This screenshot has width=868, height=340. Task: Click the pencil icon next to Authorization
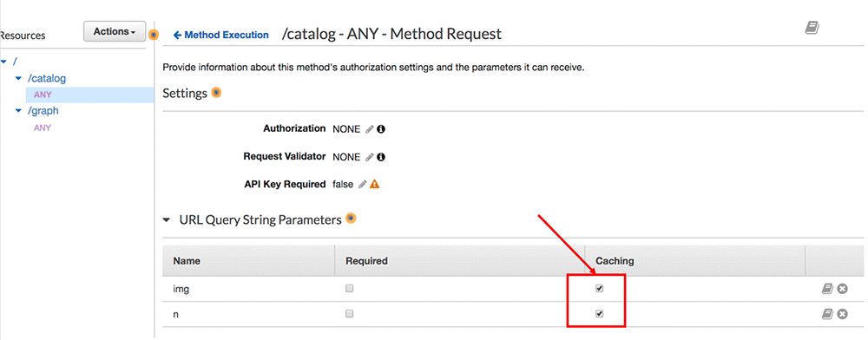click(x=370, y=129)
